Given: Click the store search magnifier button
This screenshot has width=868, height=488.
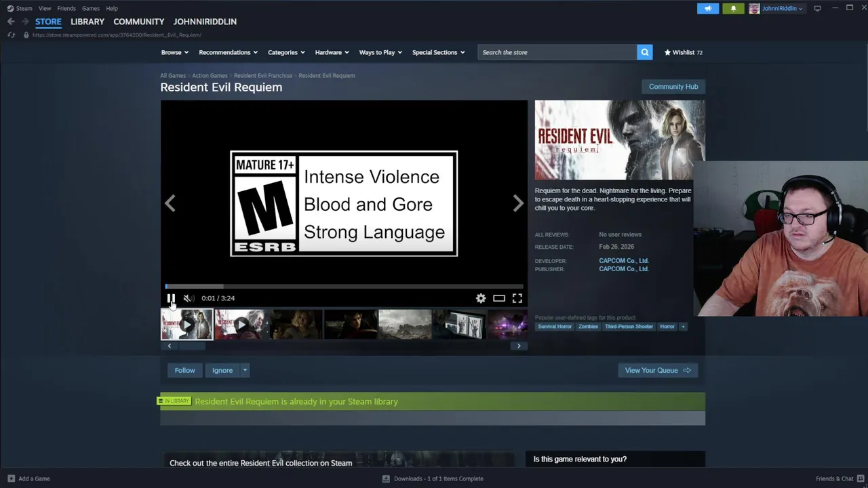Looking at the screenshot, I should point(645,52).
